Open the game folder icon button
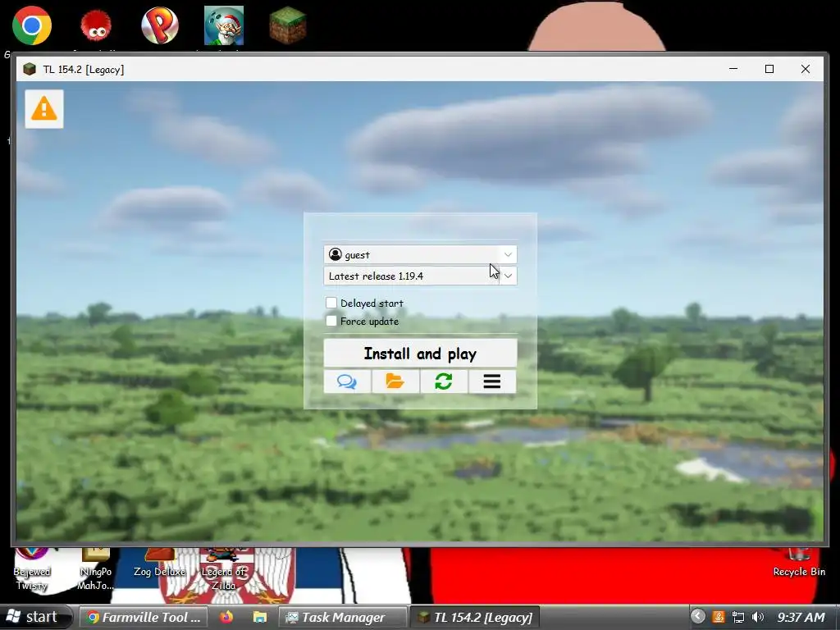 395,382
